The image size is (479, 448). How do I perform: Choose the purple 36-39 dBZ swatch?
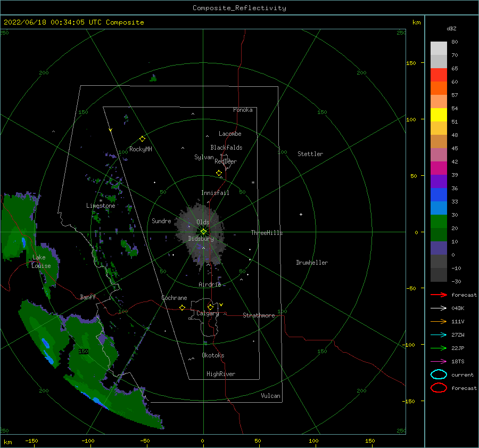[439, 182]
